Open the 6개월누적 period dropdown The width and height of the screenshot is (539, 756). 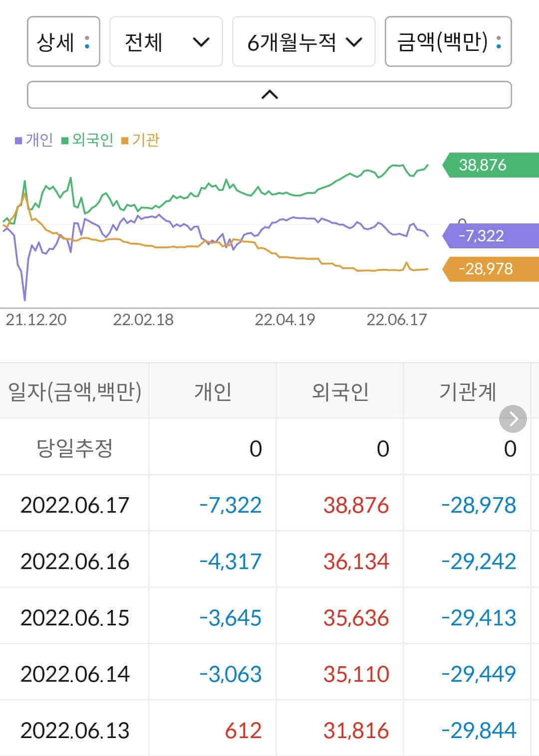(303, 42)
